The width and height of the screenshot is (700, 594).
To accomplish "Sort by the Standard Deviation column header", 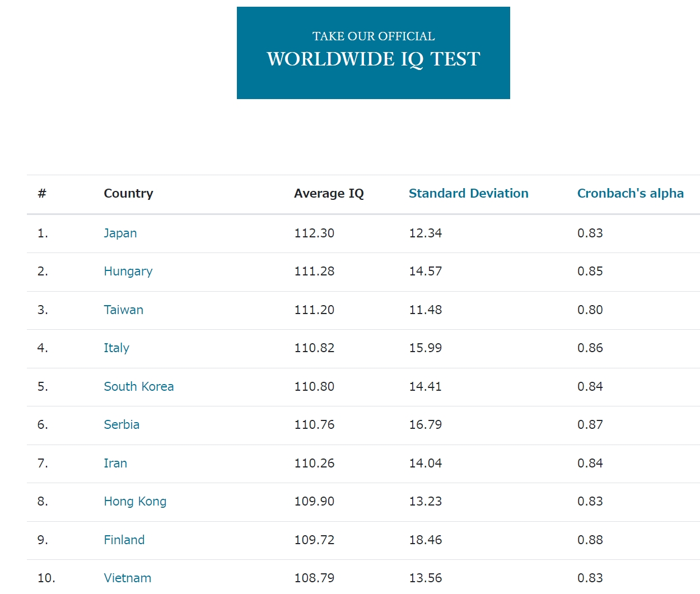I will click(468, 193).
